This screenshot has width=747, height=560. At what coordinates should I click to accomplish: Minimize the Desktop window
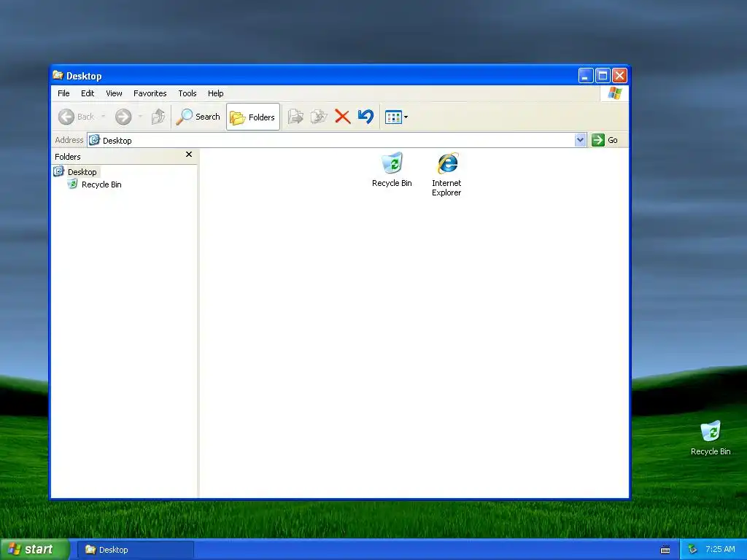[586, 75]
